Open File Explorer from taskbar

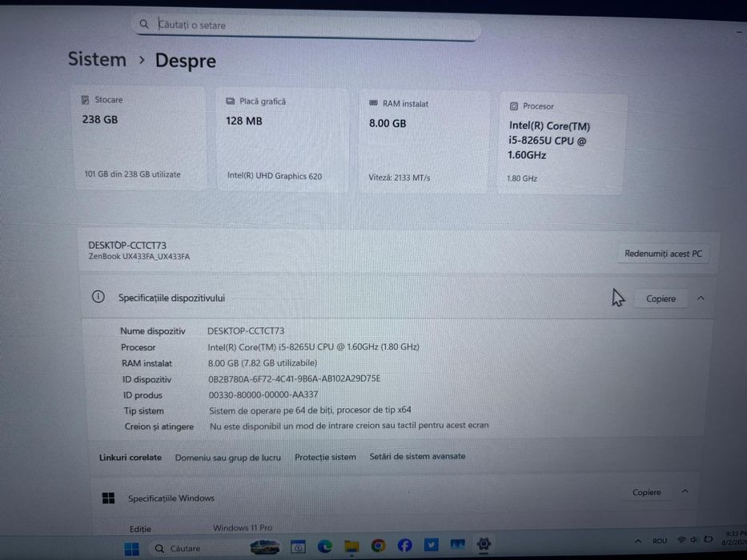coord(351,546)
